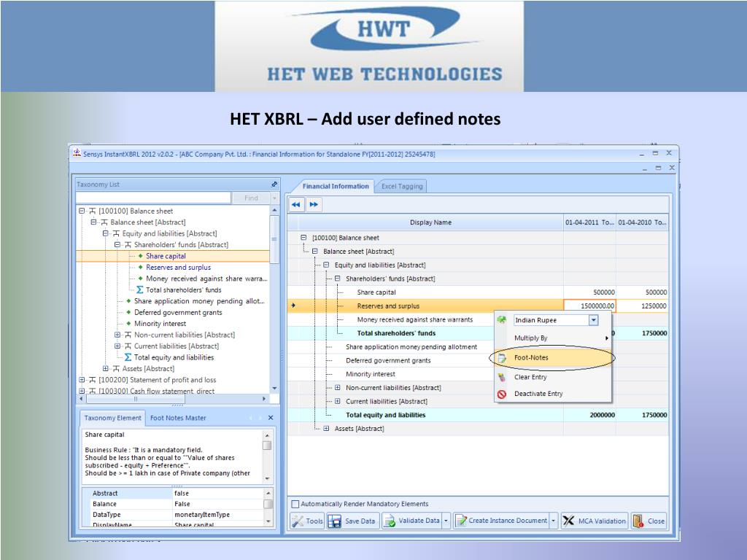Click the Foot-Notes icon in the context menu

[x=502, y=357]
